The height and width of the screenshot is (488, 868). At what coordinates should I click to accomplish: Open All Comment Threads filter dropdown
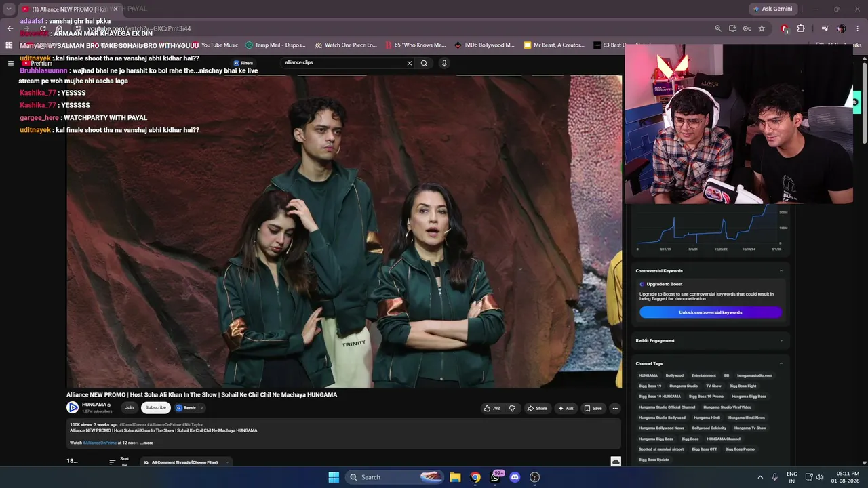(x=186, y=462)
